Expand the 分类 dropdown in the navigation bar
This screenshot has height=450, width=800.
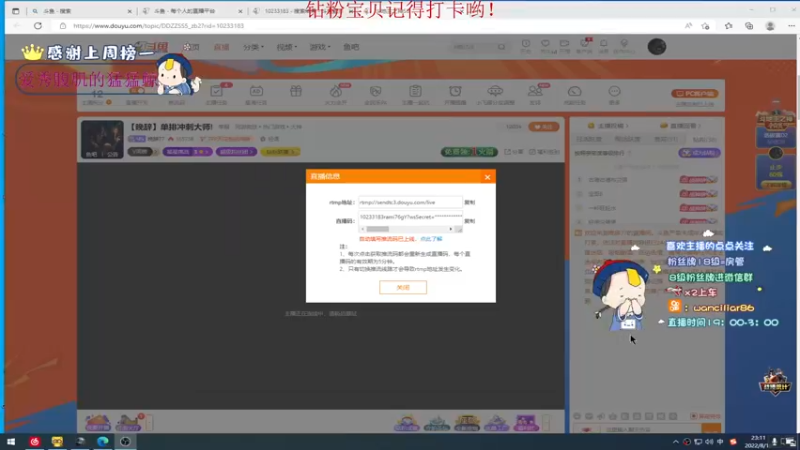coord(253,47)
